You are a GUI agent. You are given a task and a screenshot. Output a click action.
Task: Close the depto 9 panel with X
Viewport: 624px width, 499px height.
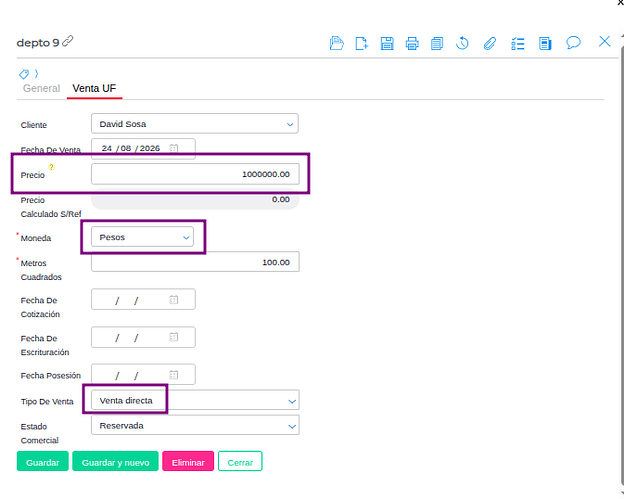[x=604, y=41]
